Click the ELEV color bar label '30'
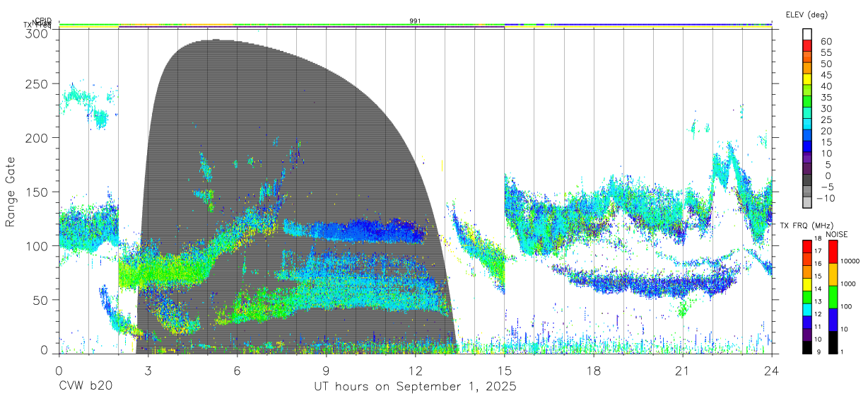Image resolution: width=868 pixels, height=401 pixels. 826,108
